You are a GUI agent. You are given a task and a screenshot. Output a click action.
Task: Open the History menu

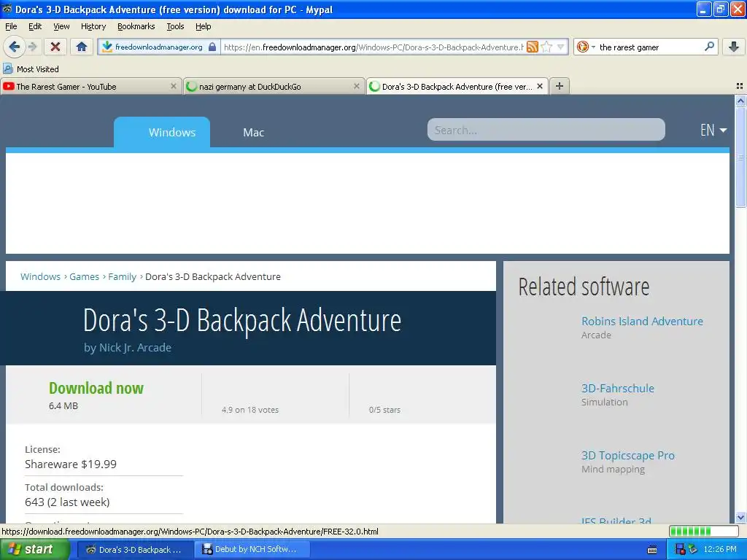pyautogui.click(x=93, y=26)
